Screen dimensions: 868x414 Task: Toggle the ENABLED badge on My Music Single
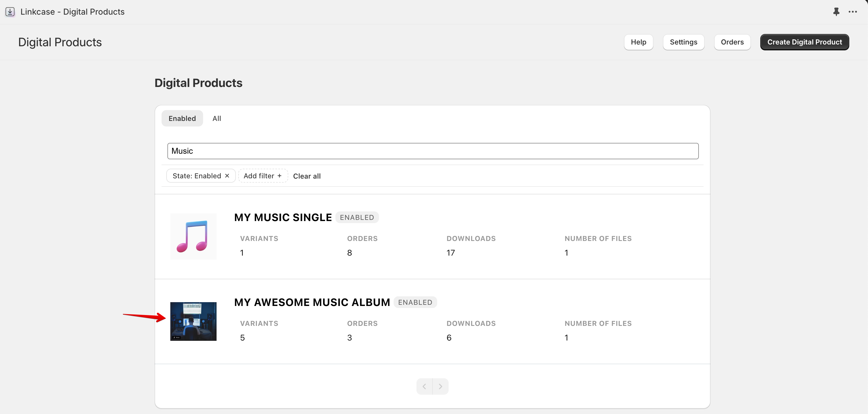tap(357, 217)
